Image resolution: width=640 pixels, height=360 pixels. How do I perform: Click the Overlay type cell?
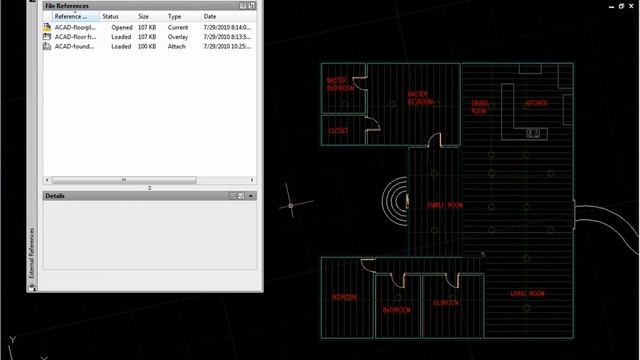pos(178,37)
